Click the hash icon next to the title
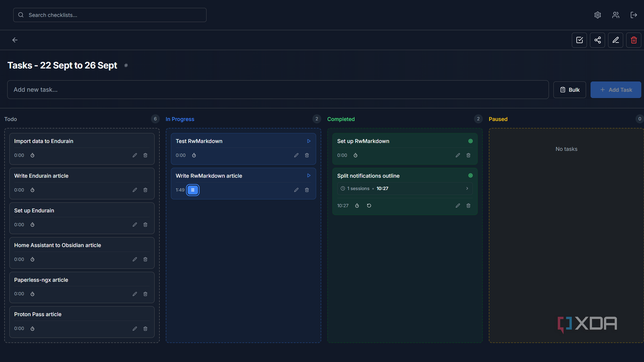Image resolution: width=644 pixels, height=362 pixels. (x=126, y=66)
